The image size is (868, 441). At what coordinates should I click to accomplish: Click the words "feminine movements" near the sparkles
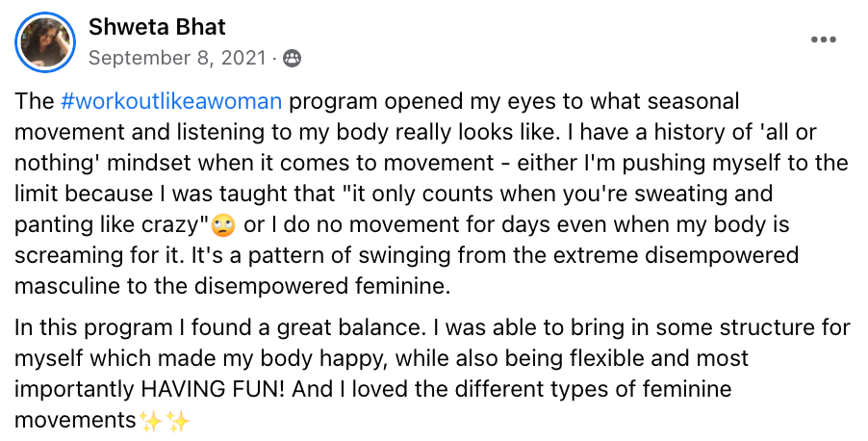(x=577, y=389)
